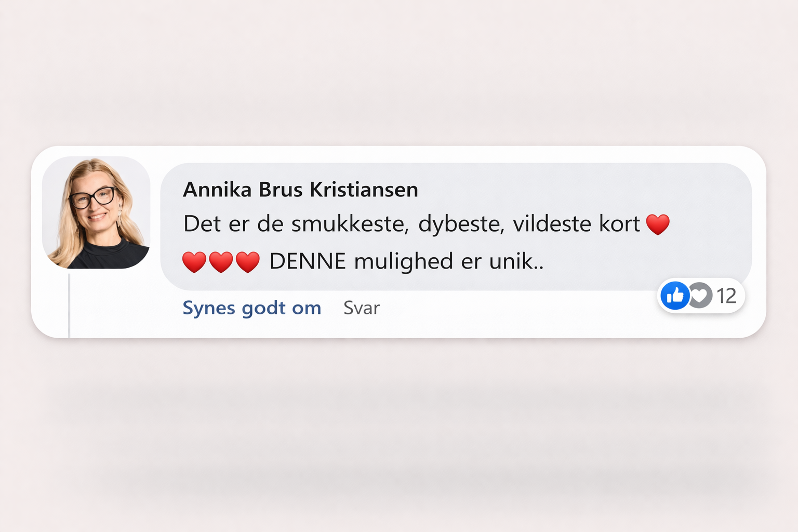Click the first red heart emoji in comment

pos(658,223)
